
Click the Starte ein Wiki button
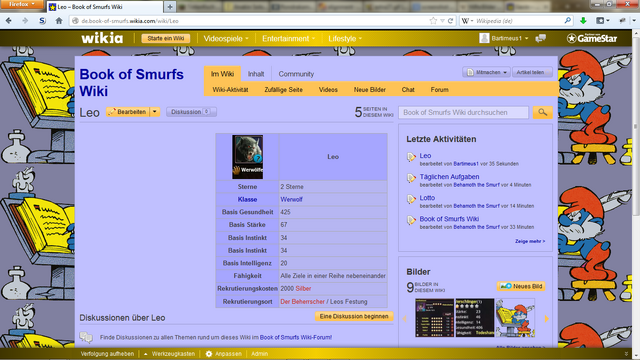[166, 38]
